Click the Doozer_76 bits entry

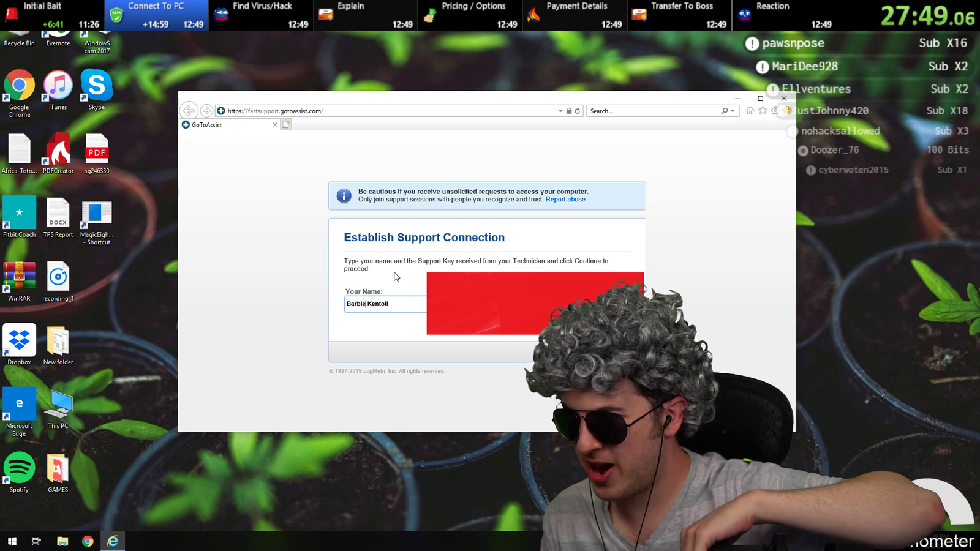pos(883,150)
